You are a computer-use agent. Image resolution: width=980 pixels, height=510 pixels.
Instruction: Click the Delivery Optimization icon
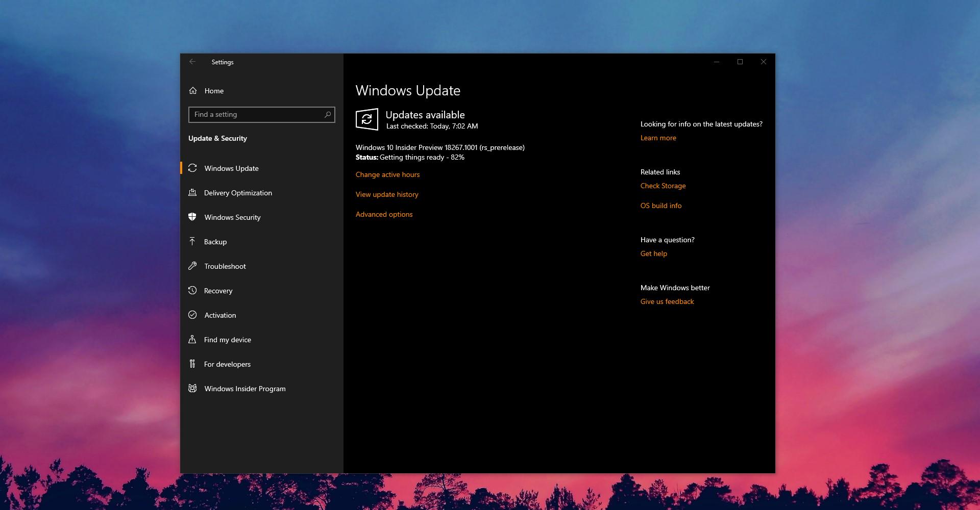(192, 193)
